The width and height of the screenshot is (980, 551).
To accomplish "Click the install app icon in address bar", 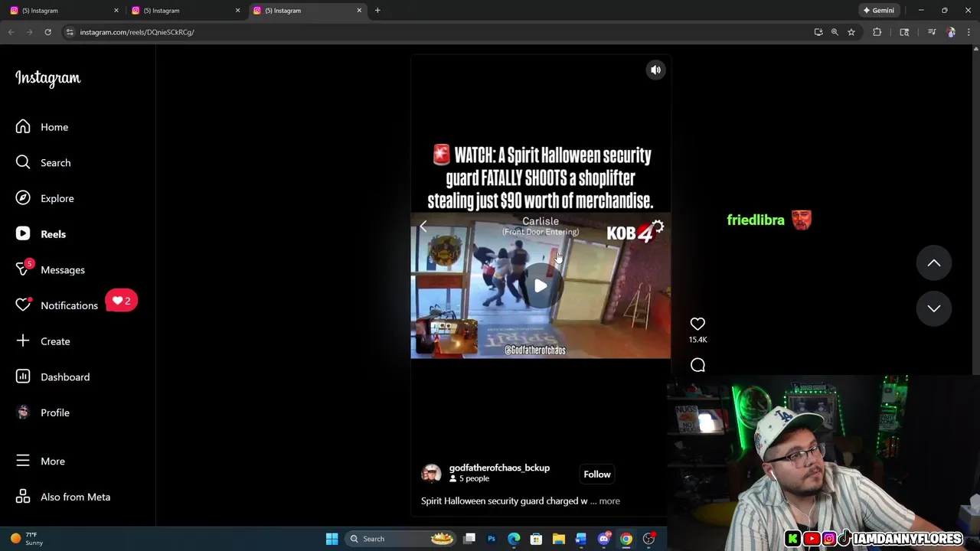I will point(818,32).
